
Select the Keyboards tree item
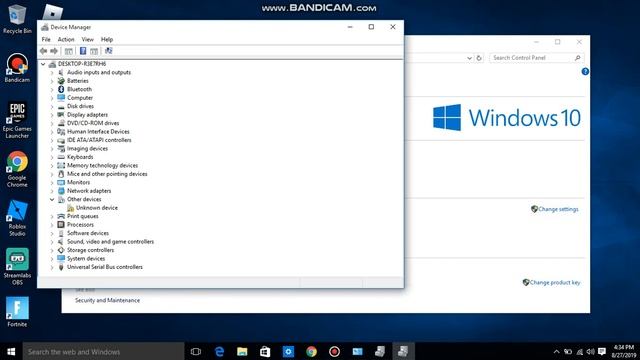click(x=80, y=157)
